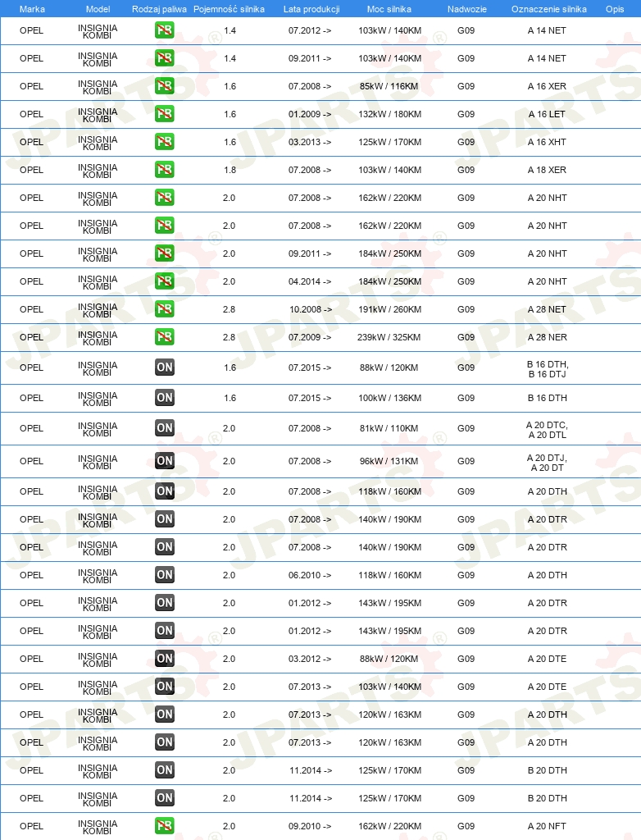Click the engine code A 28 NER
This screenshot has width=641, height=840.
548,337
